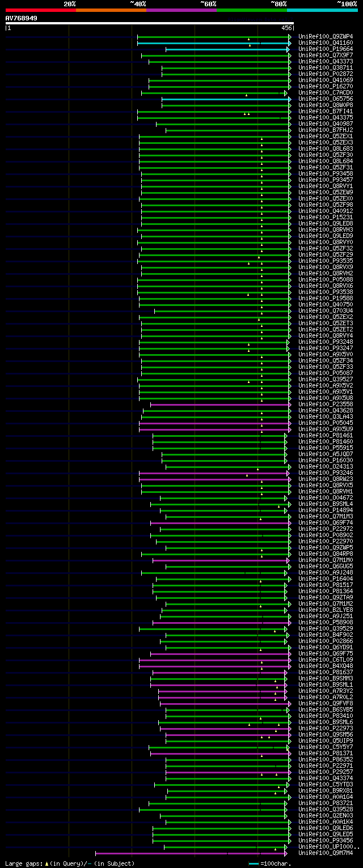Select the truncated UniRef100_UPI000.. label

pyautogui.click(x=329, y=846)
